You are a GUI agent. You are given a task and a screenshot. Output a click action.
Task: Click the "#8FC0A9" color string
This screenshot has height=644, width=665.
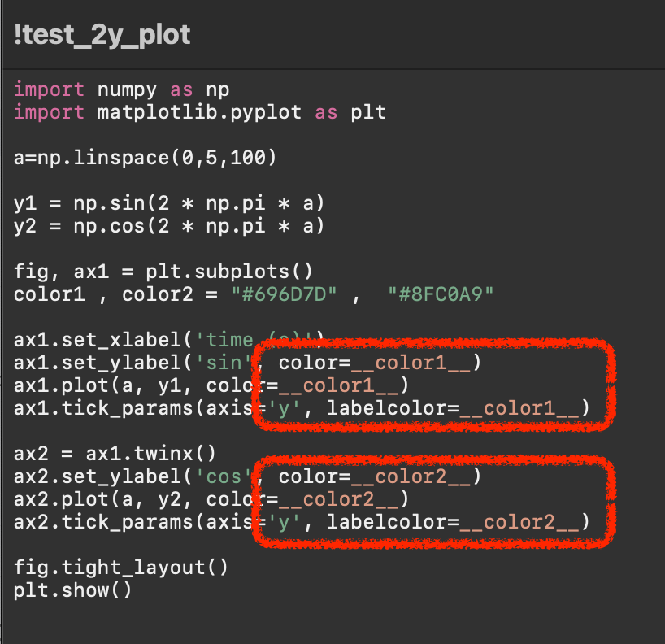(441, 294)
